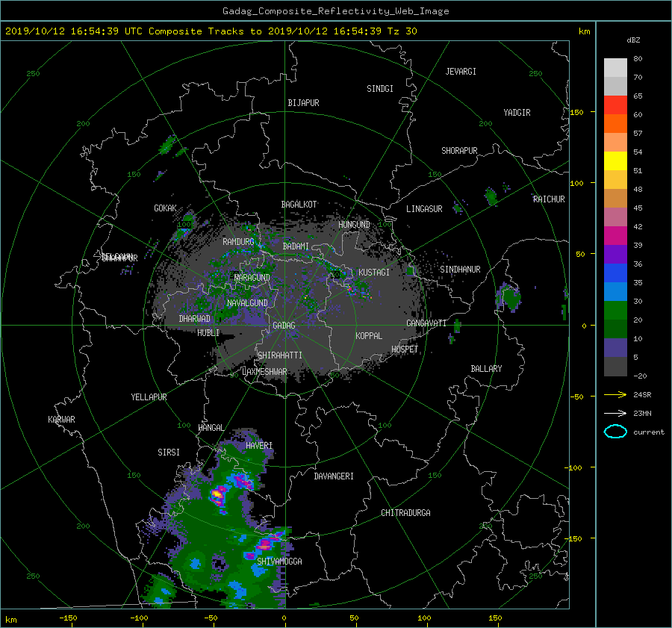Click the SHORAPUR city label
The image size is (672, 628).
pyautogui.click(x=459, y=151)
